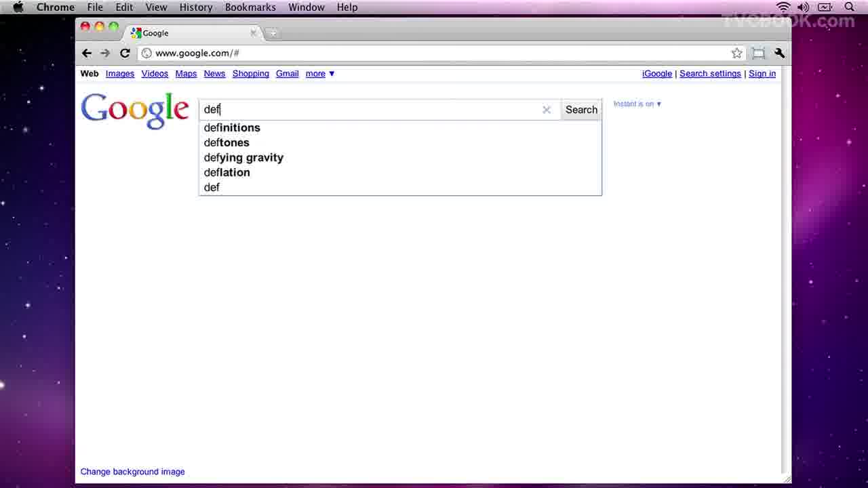
Task: Open the Apple menu
Action: pyautogui.click(x=18, y=7)
